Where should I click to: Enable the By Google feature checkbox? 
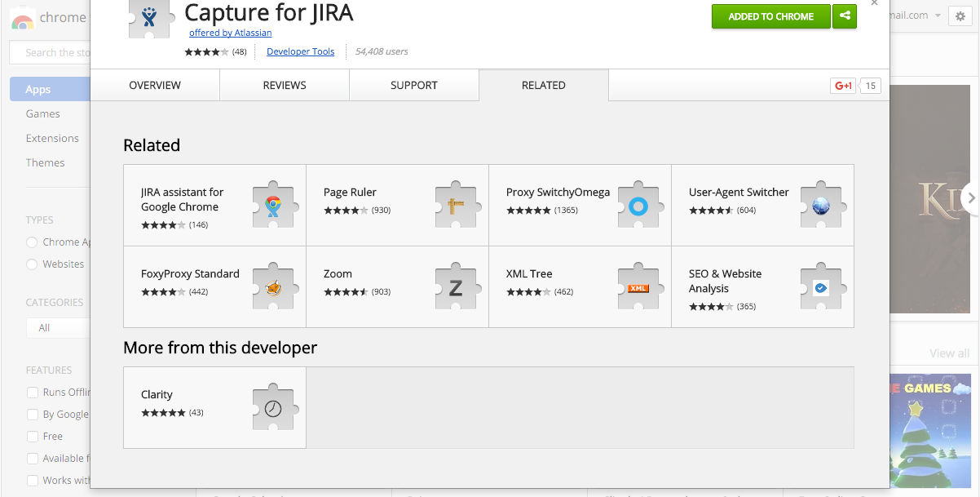[33, 415]
